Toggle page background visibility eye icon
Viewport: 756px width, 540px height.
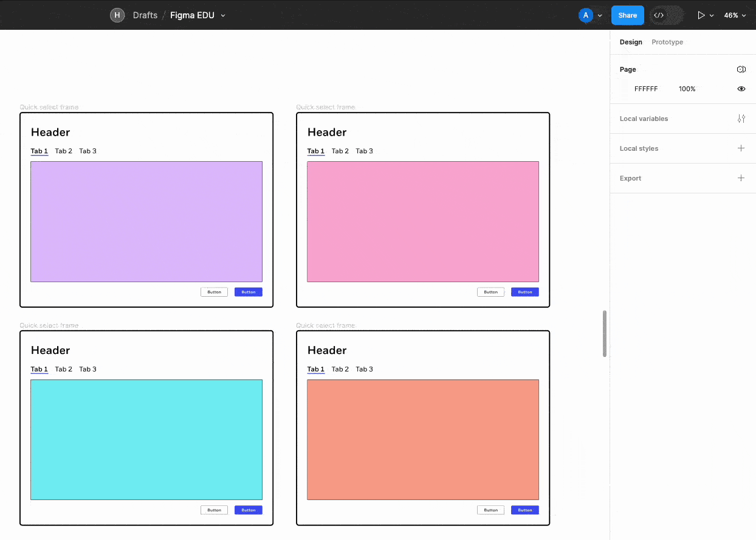(741, 89)
